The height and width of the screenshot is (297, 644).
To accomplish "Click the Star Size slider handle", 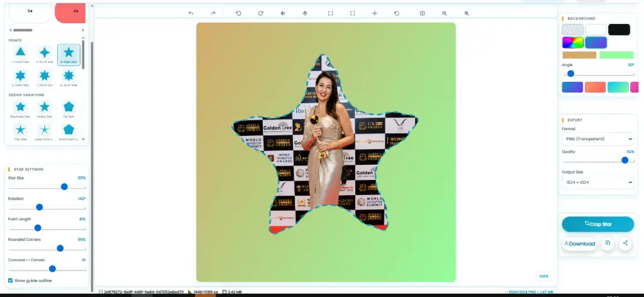I will tap(64, 186).
